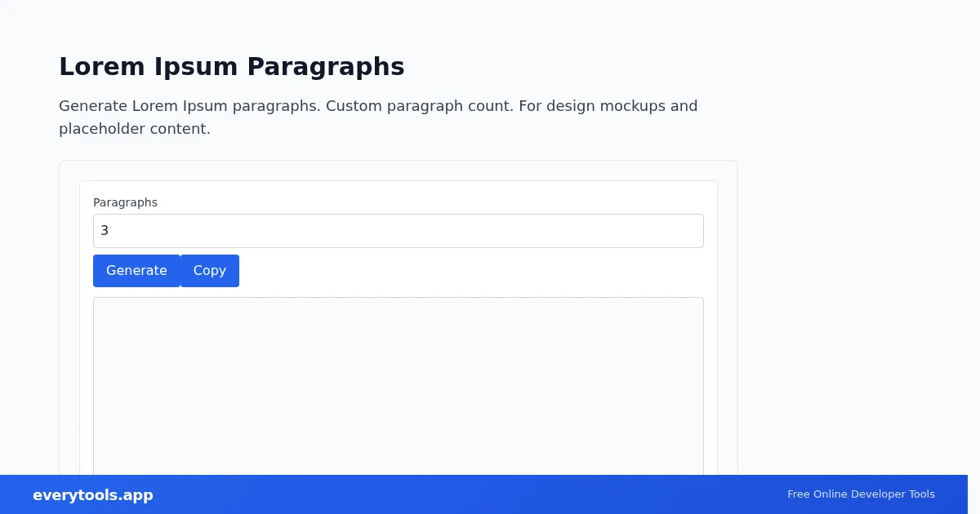Click the Lorem Ipsum Paragraphs heading

click(x=232, y=67)
